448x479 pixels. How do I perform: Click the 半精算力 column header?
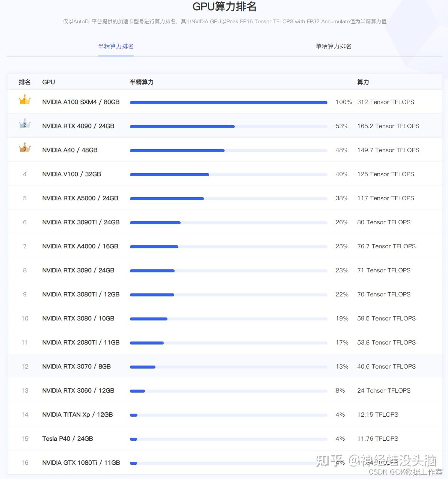click(142, 82)
